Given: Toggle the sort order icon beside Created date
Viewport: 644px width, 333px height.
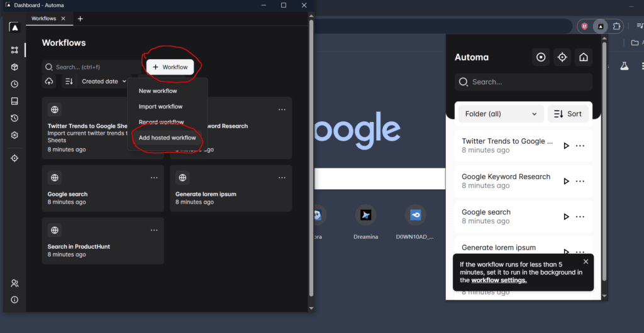Looking at the screenshot, I should pyautogui.click(x=69, y=82).
